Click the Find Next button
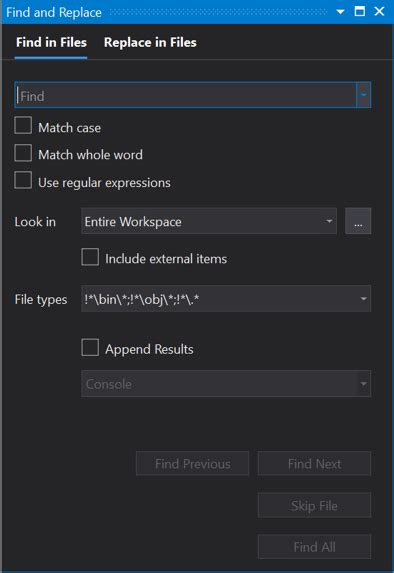Viewport: 394px width, 573px height. coord(314,463)
